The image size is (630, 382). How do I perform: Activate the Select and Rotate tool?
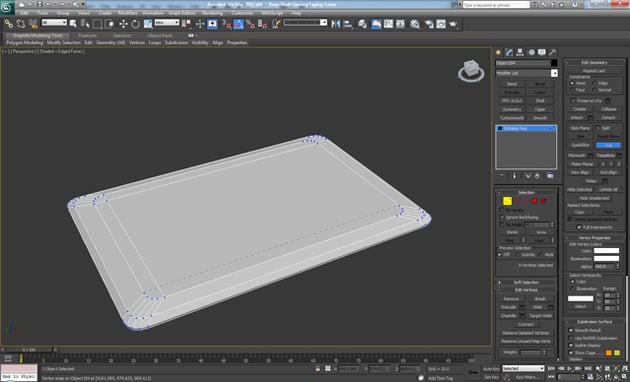click(135, 24)
